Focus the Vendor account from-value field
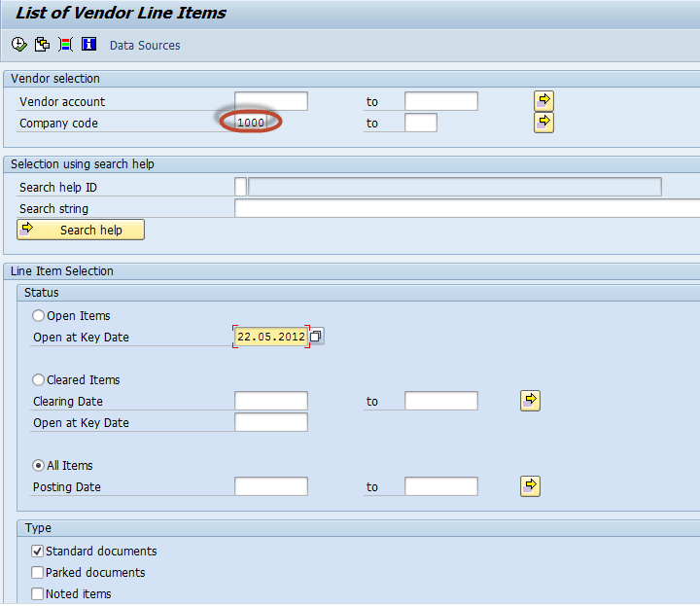The height and width of the screenshot is (606, 700). click(x=271, y=101)
